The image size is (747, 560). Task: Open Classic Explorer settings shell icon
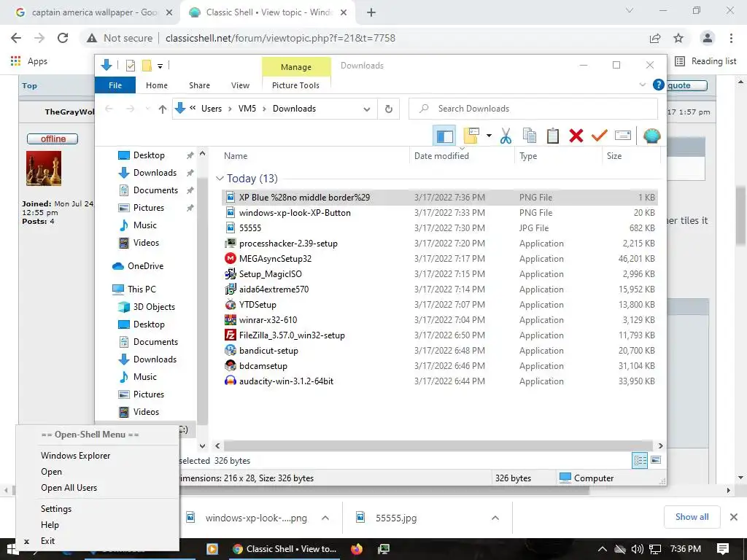651,136
